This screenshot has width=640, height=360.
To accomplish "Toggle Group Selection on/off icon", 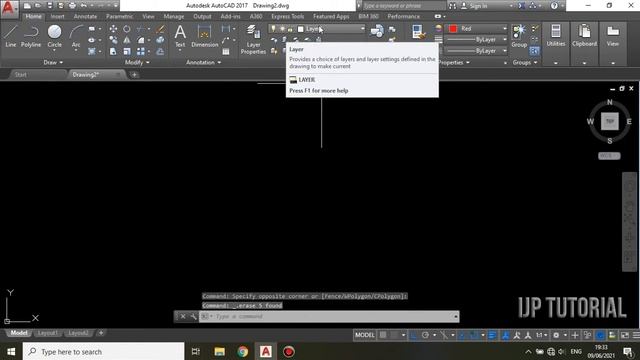I will pos(534,51).
